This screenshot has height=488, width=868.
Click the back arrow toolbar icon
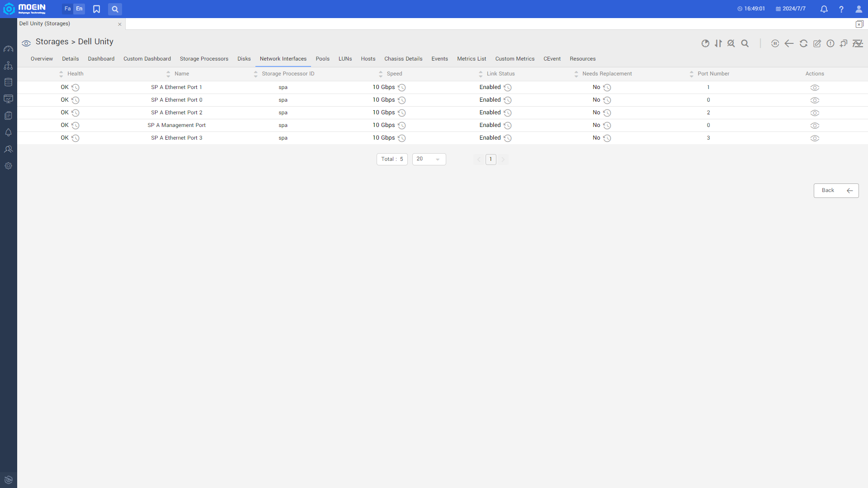coord(789,43)
